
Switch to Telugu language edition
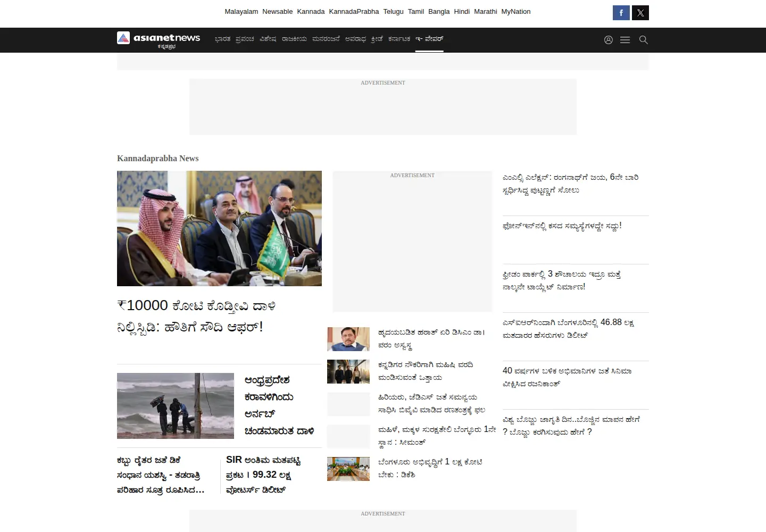[x=394, y=12]
